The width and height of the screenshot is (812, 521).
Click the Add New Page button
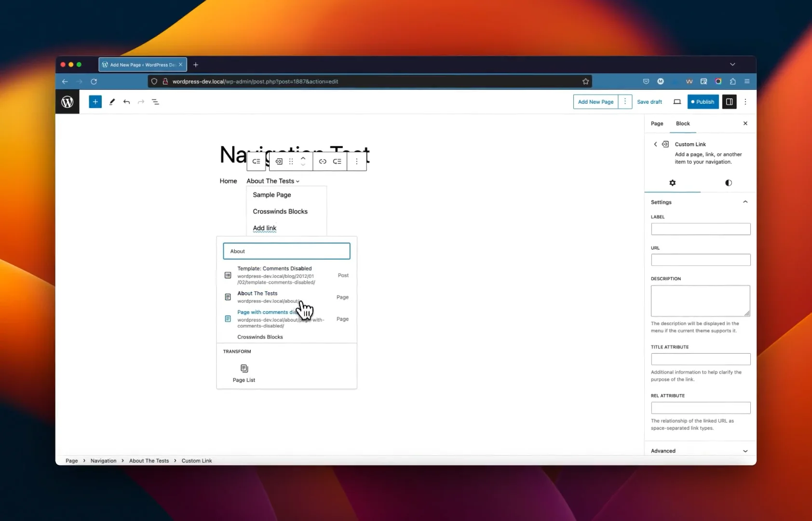(x=595, y=102)
